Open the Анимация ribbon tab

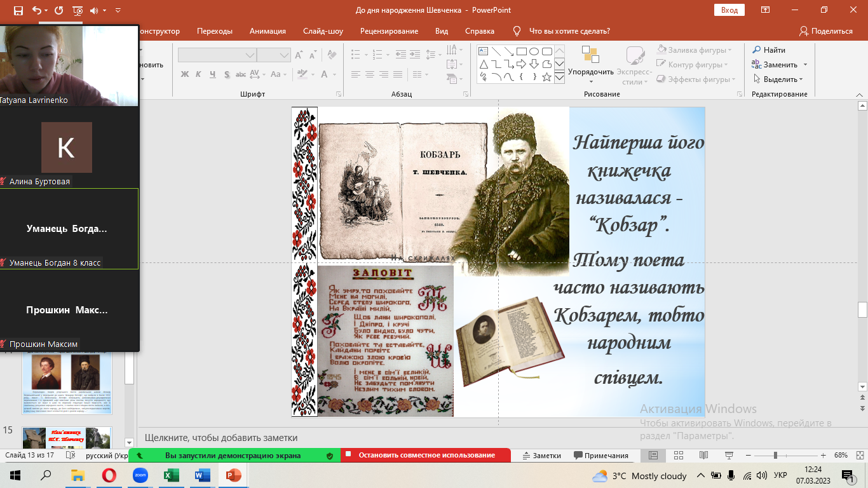tap(268, 31)
